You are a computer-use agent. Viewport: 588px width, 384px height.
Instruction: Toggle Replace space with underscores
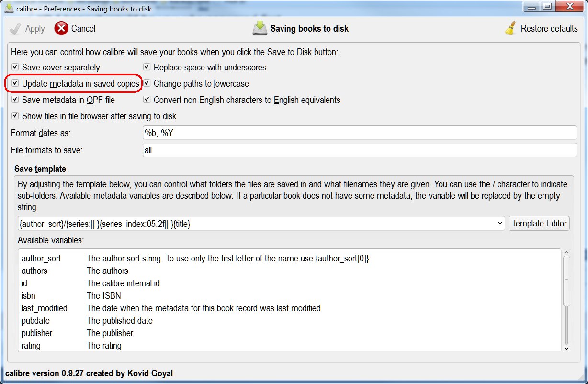click(x=147, y=68)
